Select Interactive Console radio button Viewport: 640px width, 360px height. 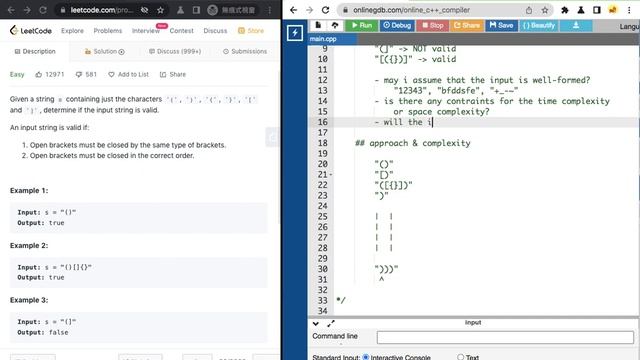click(x=366, y=357)
